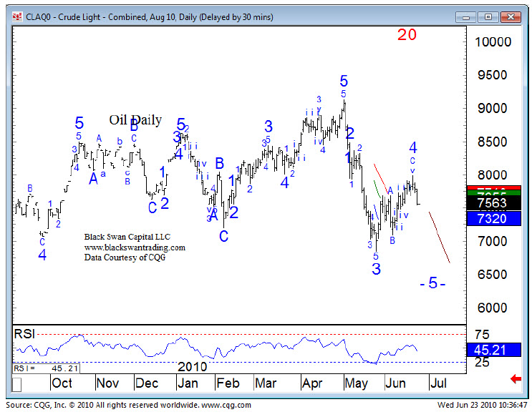Click the 8500 price scale label
The width and height of the screenshot is (532, 417).
pyautogui.click(x=493, y=142)
